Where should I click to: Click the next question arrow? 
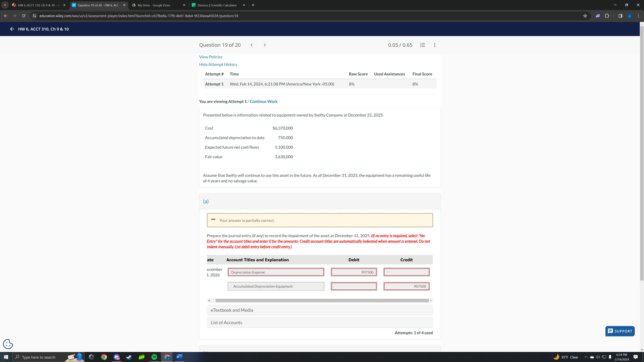click(x=265, y=45)
